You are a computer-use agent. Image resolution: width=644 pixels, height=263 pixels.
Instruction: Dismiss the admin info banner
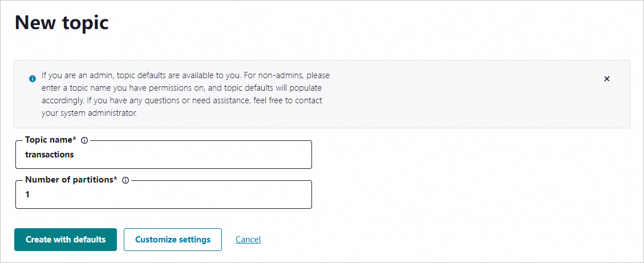click(607, 79)
